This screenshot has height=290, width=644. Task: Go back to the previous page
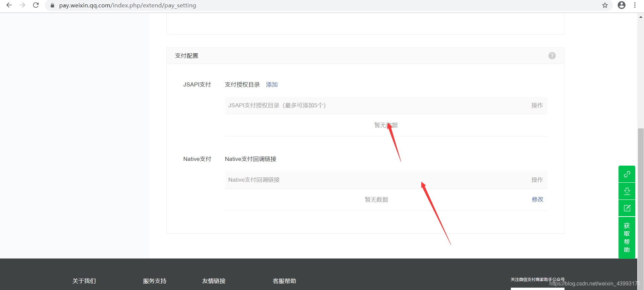9,5
